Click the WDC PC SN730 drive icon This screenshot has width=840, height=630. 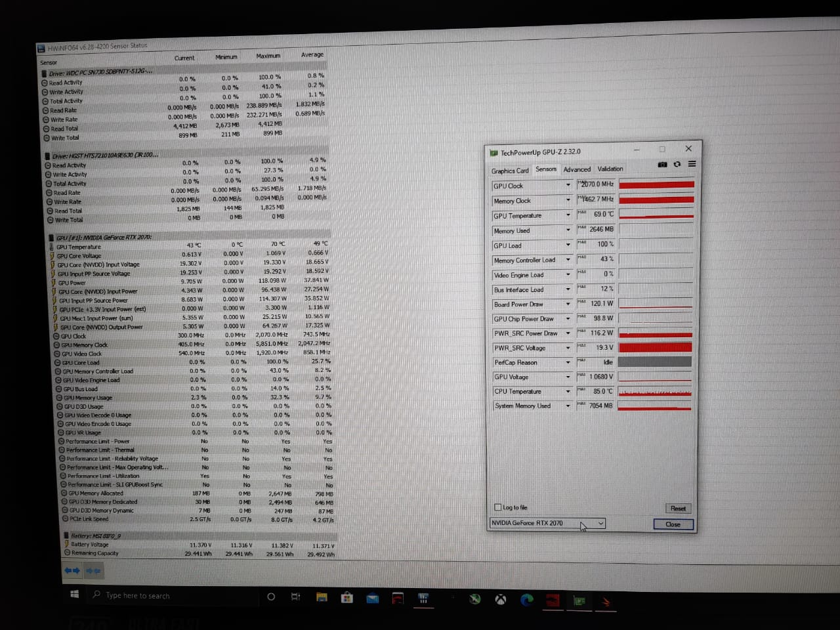(x=44, y=73)
